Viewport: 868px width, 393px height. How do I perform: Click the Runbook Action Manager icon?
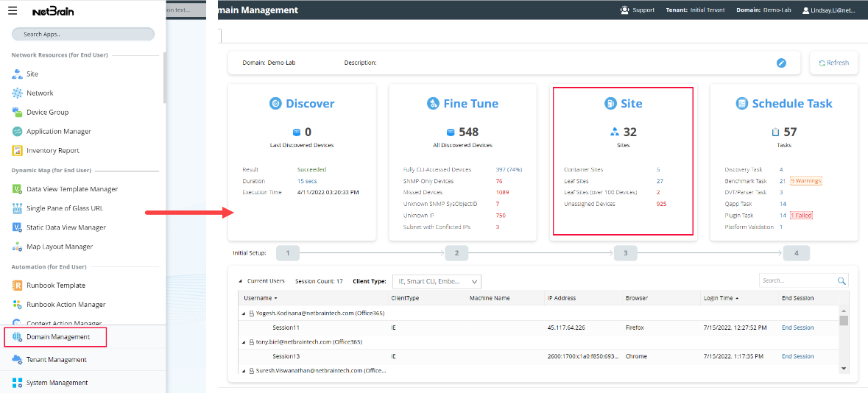click(x=17, y=305)
